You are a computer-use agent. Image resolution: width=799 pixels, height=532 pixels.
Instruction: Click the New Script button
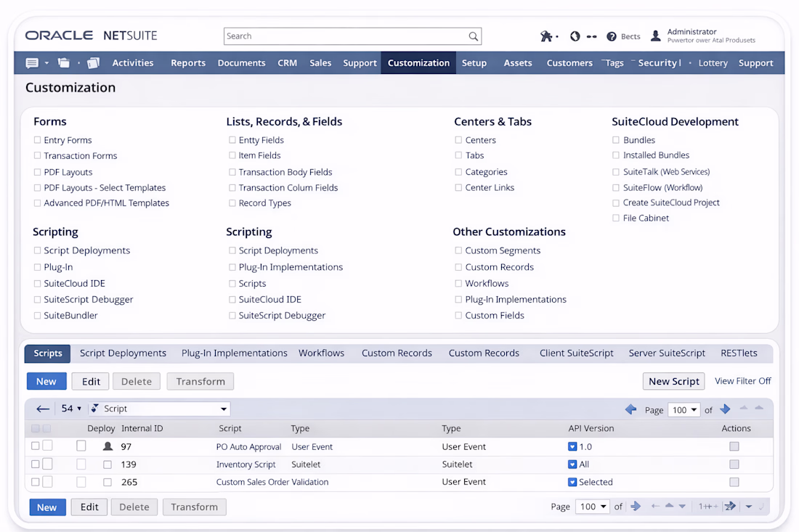pos(673,381)
